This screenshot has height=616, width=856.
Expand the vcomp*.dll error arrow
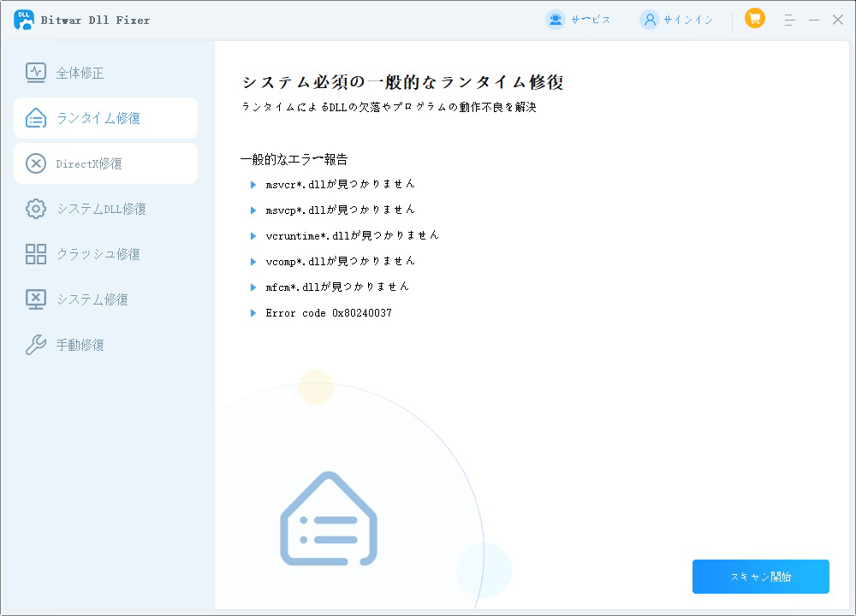click(253, 261)
